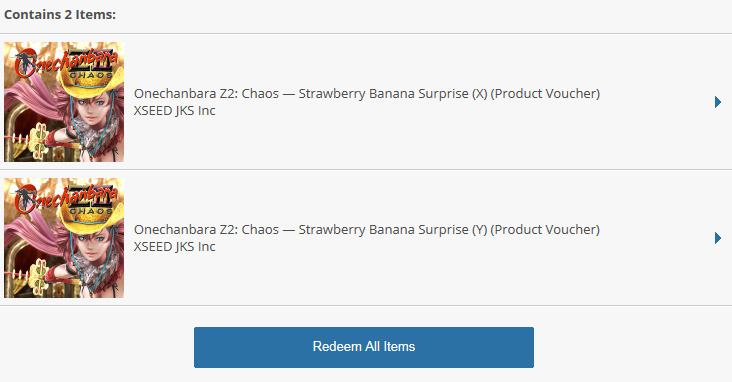Select the Strawberry Banana Surprise (Y) title
The image size is (732, 382).
(367, 230)
